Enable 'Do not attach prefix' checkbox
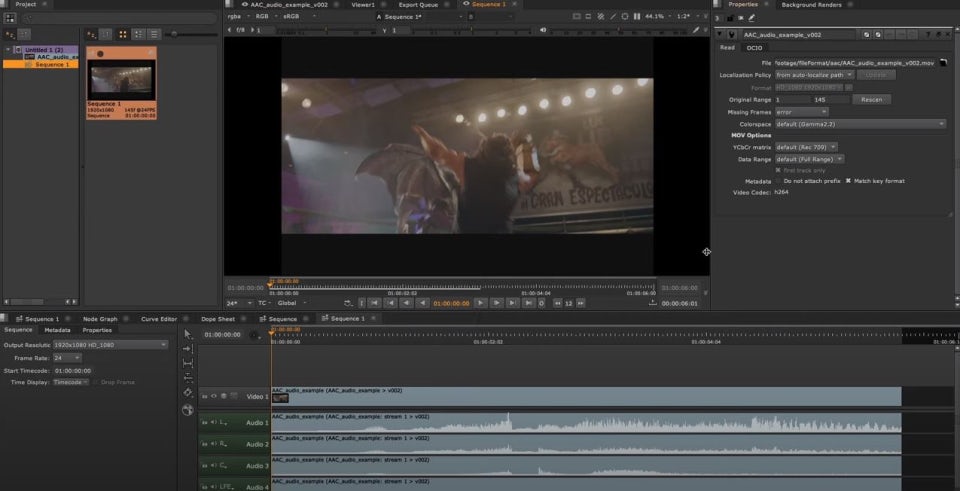The image size is (960, 491). pyautogui.click(x=776, y=181)
